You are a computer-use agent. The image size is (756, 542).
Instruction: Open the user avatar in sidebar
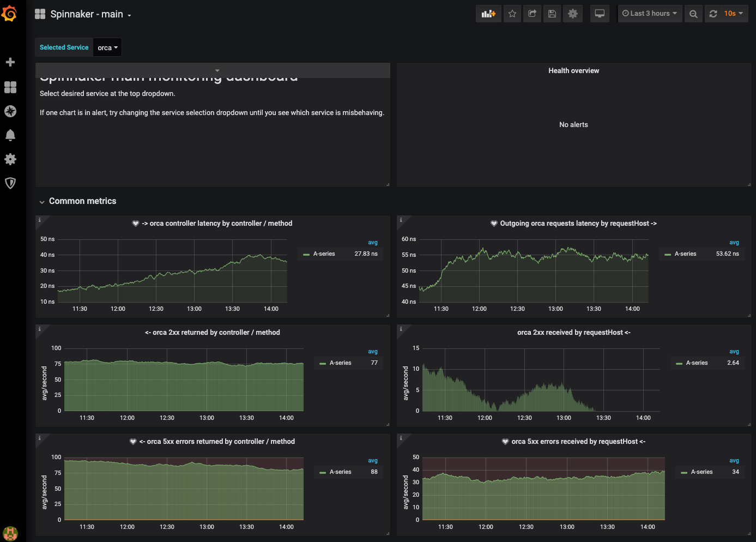coord(10,533)
